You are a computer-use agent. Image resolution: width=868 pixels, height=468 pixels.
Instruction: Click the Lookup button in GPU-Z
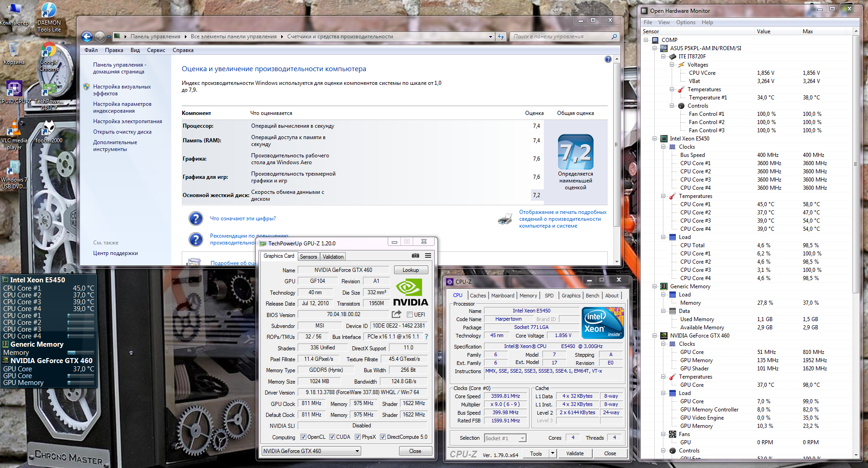[x=410, y=270]
